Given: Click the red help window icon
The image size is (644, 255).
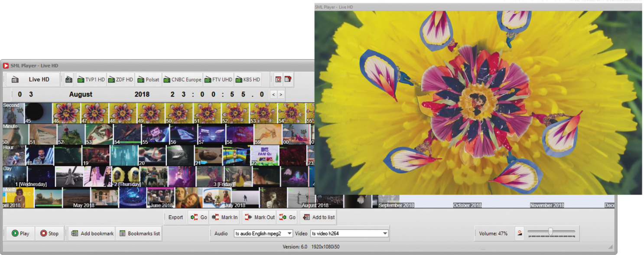Looking at the screenshot, I should [x=288, y=80].
